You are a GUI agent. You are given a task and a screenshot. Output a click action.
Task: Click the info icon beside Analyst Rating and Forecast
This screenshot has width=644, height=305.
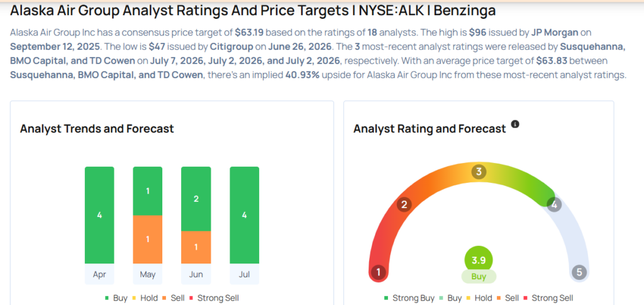(515, 124)
